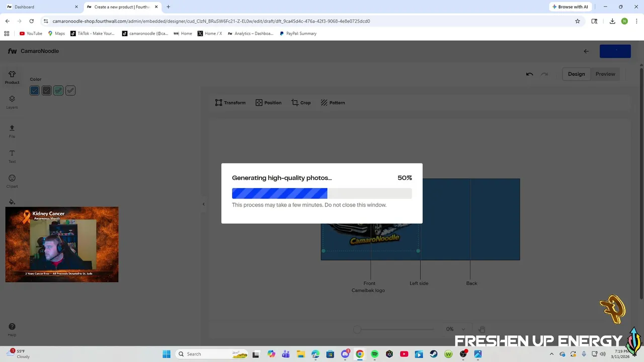This screenshot has height=362, width=644.
Task: Select the Text tool in sidebar
Action: point(12,156)
